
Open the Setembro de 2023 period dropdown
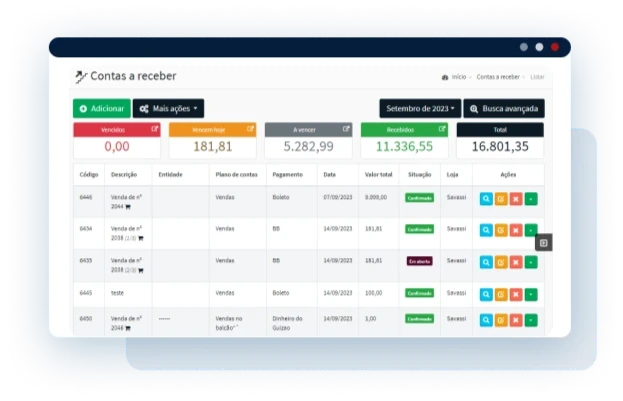click(x=420, y=108)
